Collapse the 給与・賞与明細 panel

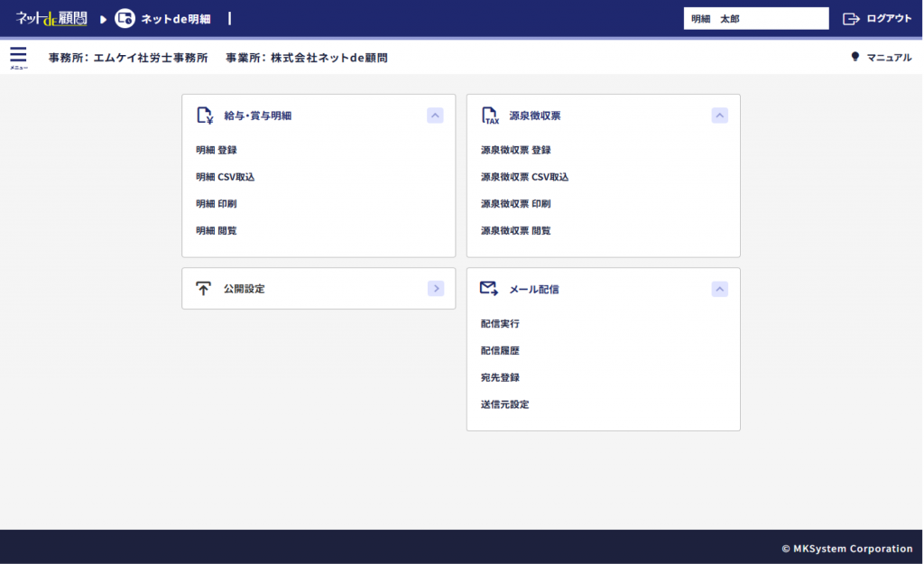(435, 115)
